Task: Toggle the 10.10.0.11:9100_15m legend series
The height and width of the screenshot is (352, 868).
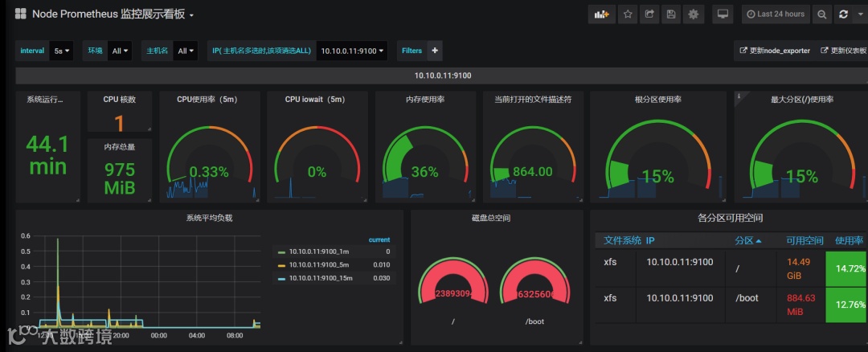Action: pyautogui.click(x=321, y=278)
